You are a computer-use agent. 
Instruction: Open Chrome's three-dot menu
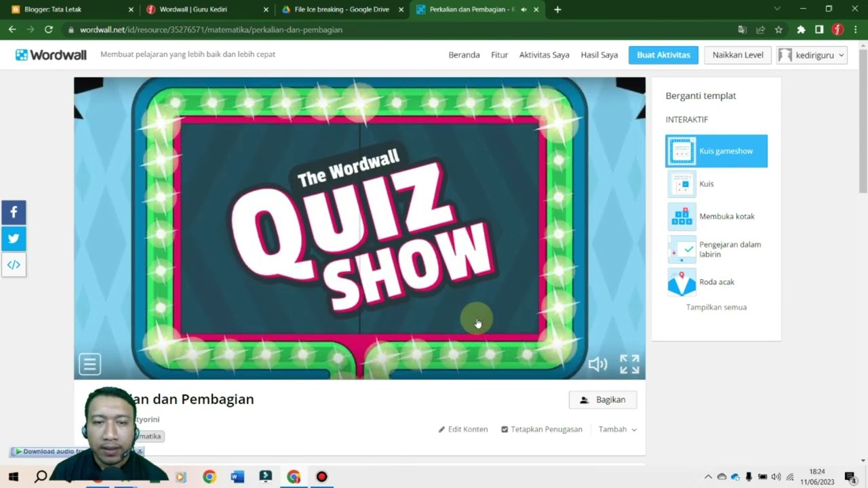point(856,30)
